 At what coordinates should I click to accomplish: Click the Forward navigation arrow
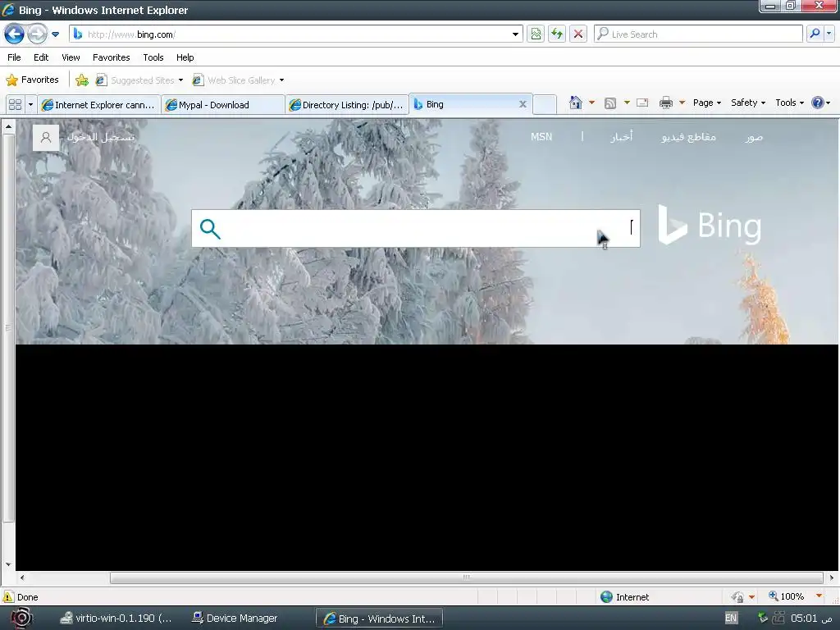coord(37,34)
